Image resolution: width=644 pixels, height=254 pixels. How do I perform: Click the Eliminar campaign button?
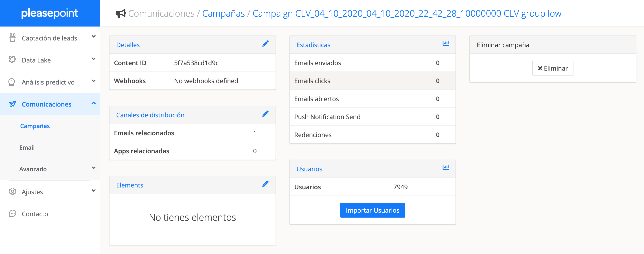coord(552,68)
